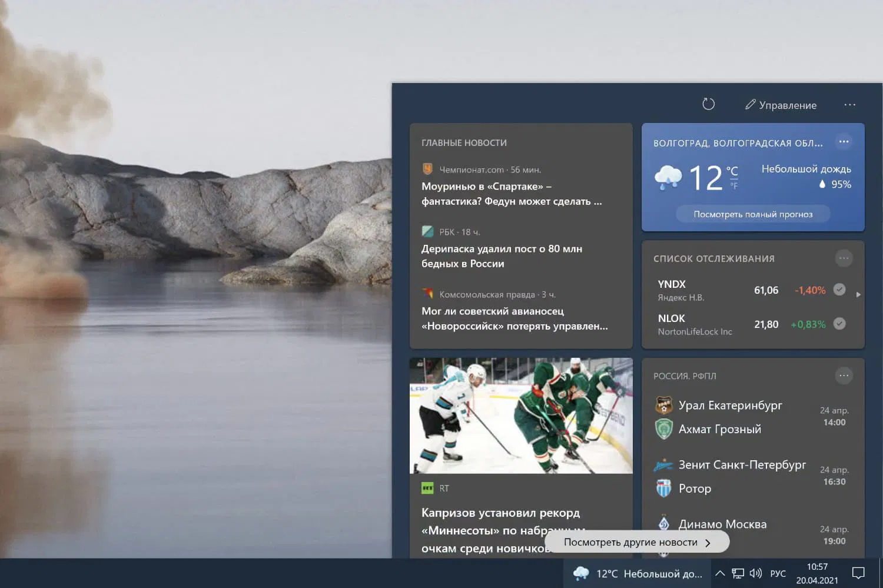Image resolution: width=883 pixels, height=588 pixels.
Task: Open the NLOK NortonLifeLock stock row
Action: click(x=752, y=324)
